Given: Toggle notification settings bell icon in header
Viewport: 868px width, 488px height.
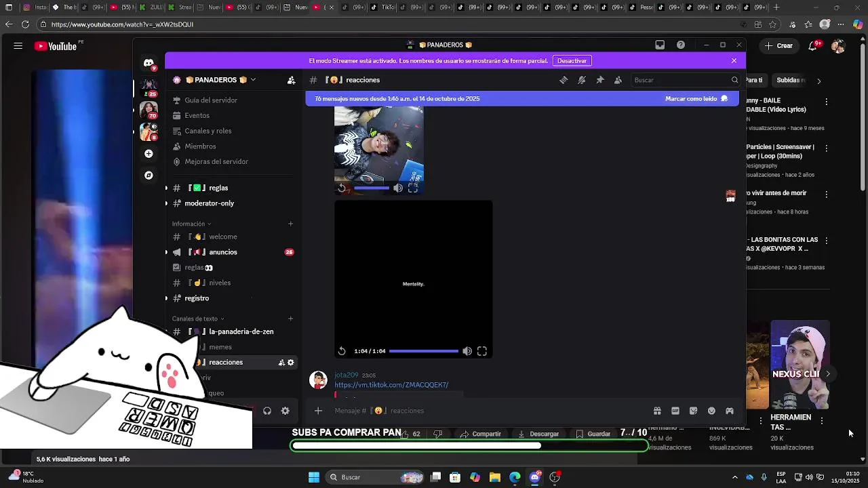Looking at the screenshot, I should point(582,80).
